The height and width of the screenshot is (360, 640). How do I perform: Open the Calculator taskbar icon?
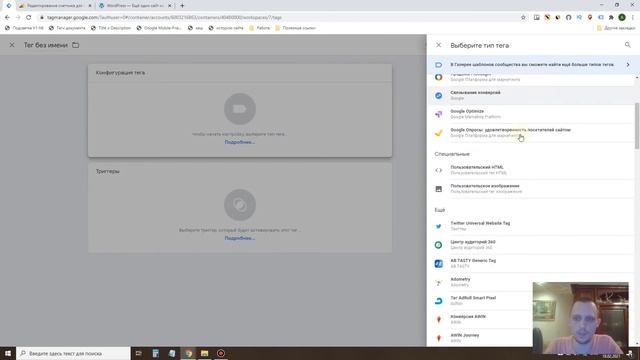(156, 353)
